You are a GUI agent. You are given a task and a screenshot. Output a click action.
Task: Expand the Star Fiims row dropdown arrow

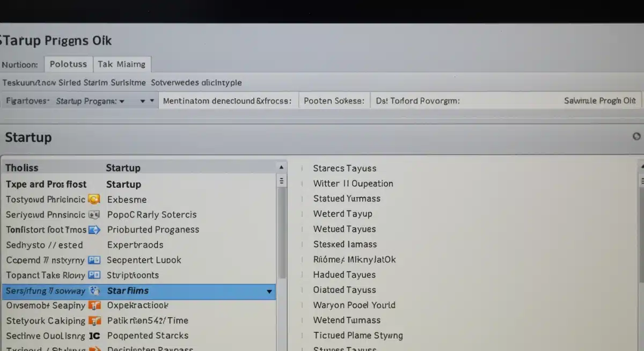(x=268, y=291)
